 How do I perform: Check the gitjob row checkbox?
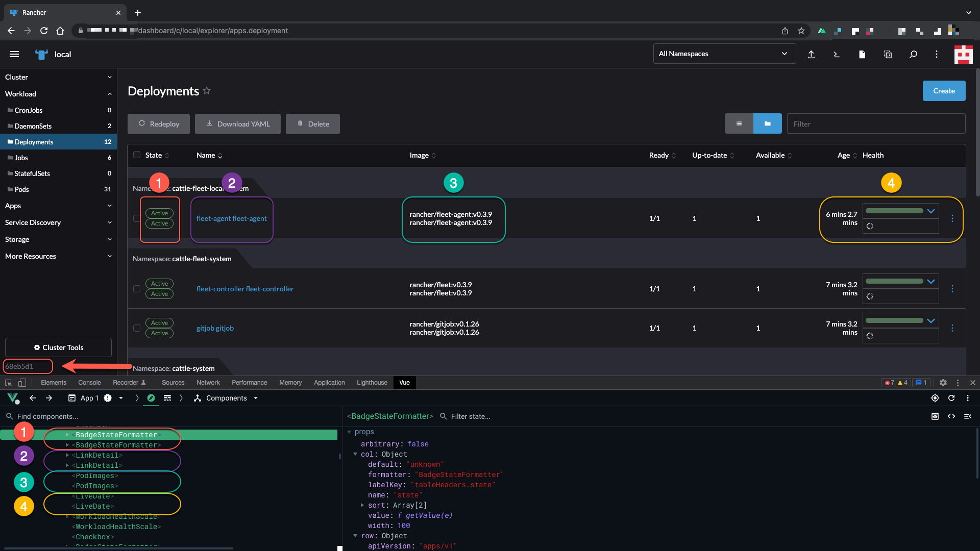pos(136,328)
